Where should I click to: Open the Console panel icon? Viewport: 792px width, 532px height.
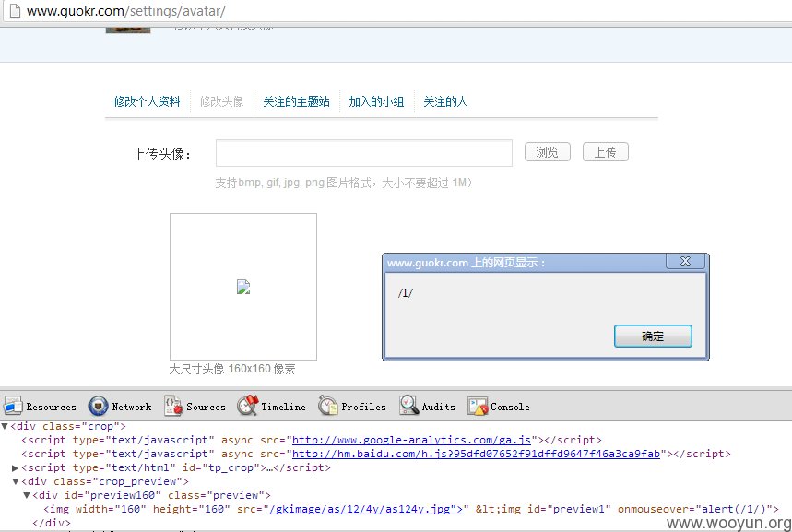click(x=478, y=406)
